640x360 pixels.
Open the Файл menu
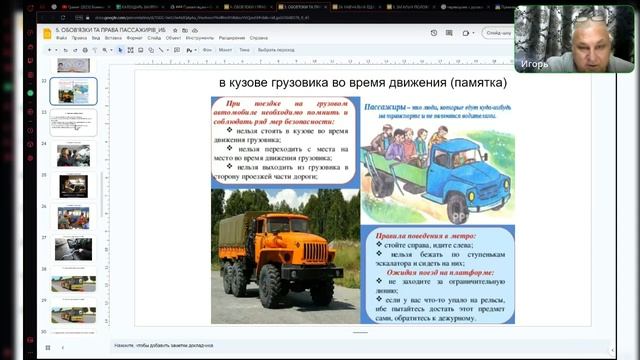point(61,38)
